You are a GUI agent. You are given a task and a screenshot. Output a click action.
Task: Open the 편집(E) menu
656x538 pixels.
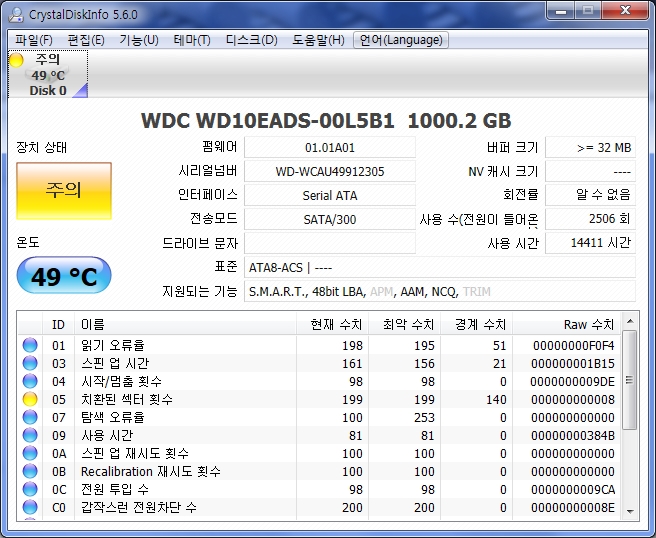tap(86, 40)
